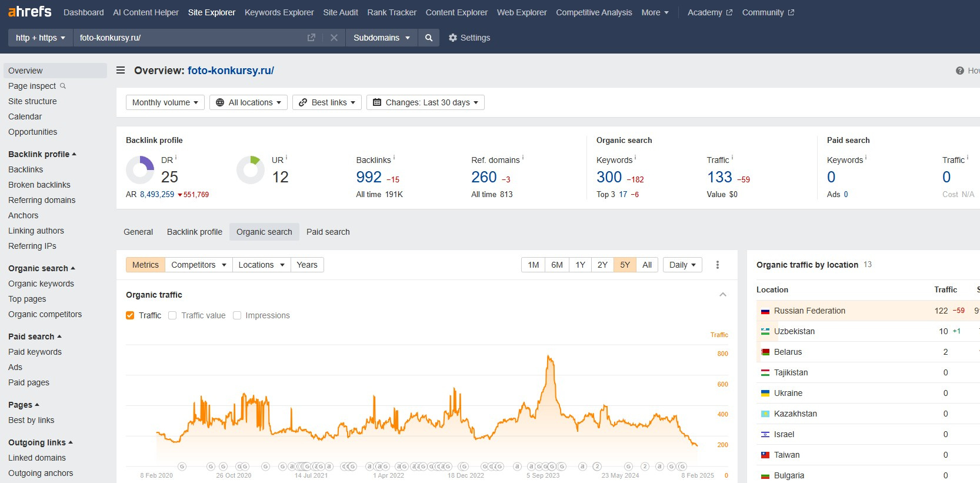Click Ukraine flag icon
This screenshot has height=483, width=980.
click(765, 394)
